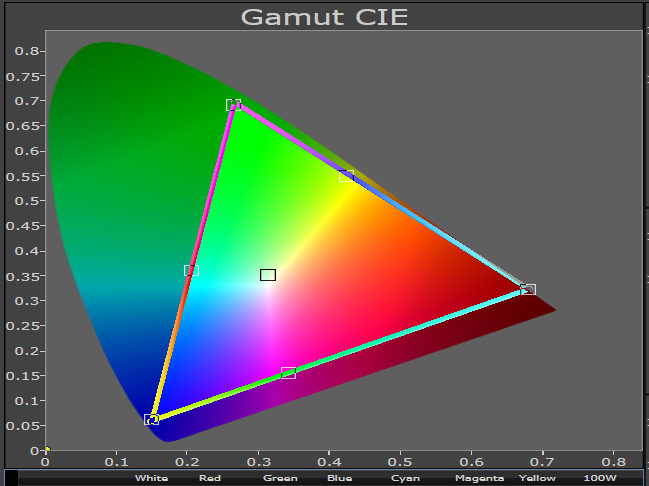Click the black swatch in the bottom-left corner
Viewport: 649px width, 486px height.
[11, 478]
